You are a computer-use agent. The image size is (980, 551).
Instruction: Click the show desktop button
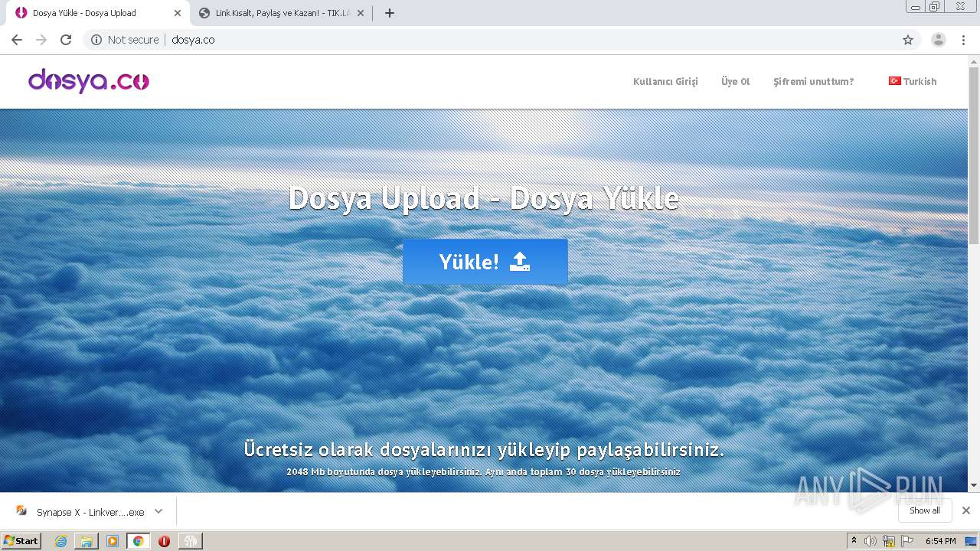pos(972,541)
